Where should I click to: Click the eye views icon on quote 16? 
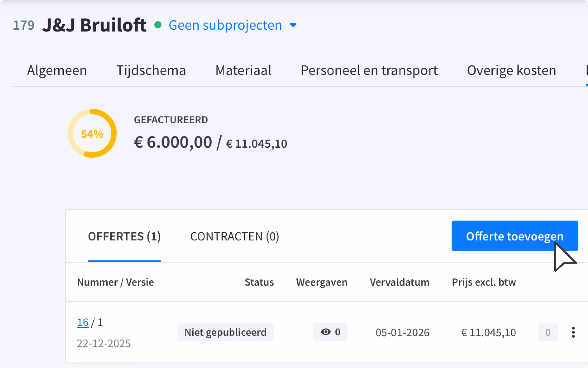pos(326,332)
